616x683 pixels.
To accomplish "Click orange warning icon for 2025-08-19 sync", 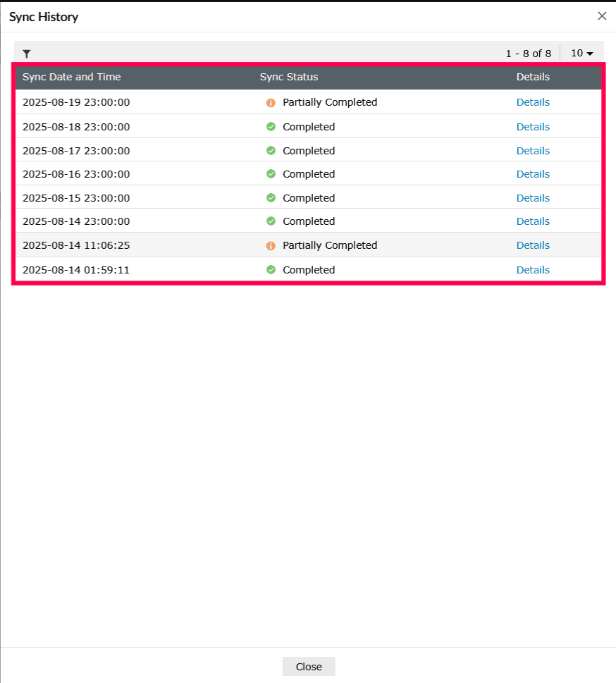I will coord(271,102).
